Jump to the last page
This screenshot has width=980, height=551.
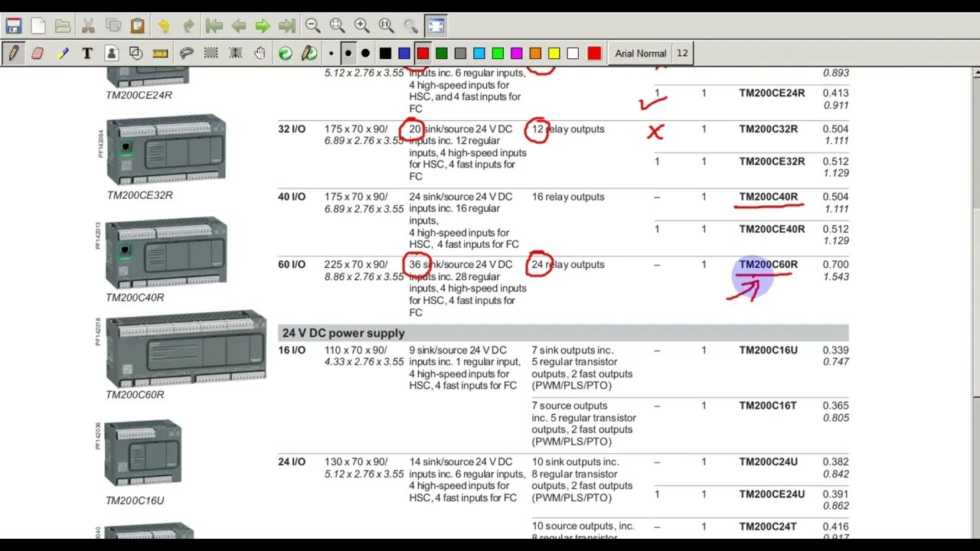pyautogui.click(x=287, y=26)
